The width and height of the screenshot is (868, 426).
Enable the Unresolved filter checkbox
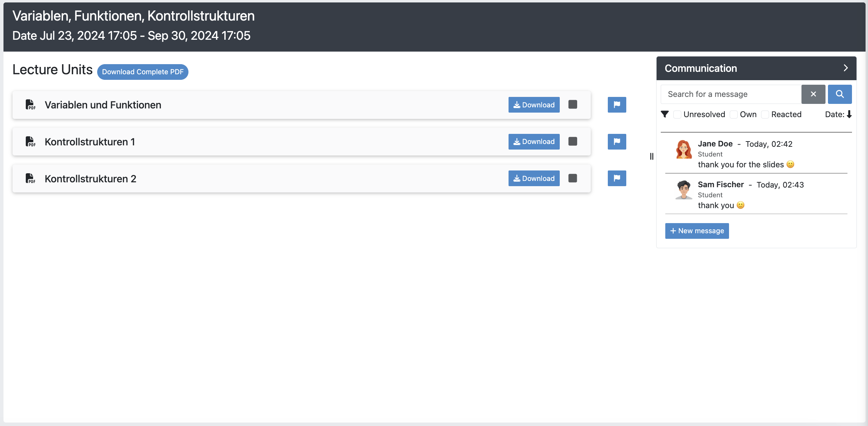coord(677,114)
